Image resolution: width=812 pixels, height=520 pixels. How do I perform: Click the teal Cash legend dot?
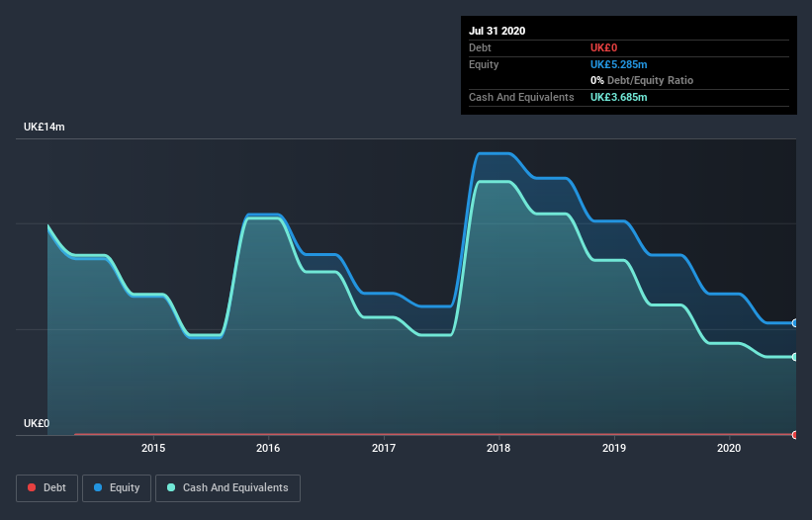[x=171, y=487]
